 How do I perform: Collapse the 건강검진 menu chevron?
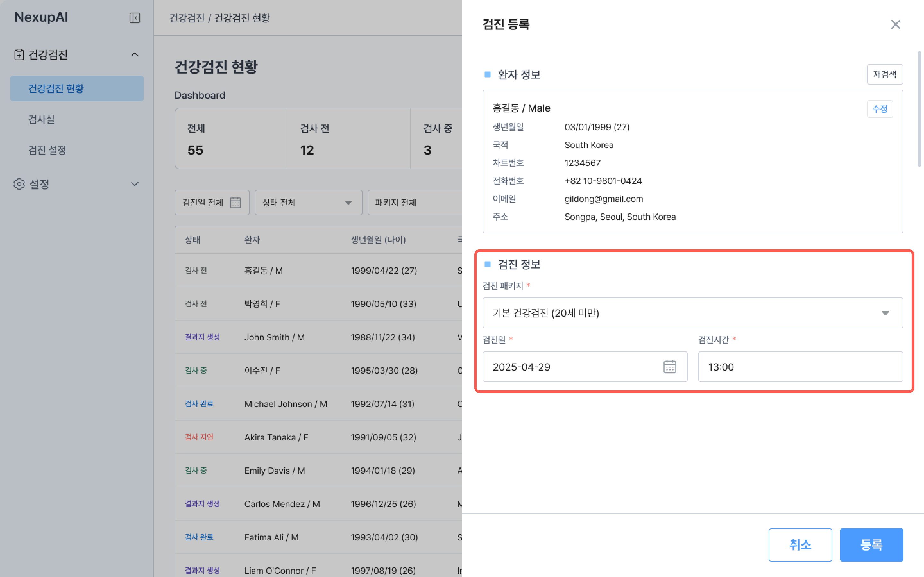coord(134,54)
